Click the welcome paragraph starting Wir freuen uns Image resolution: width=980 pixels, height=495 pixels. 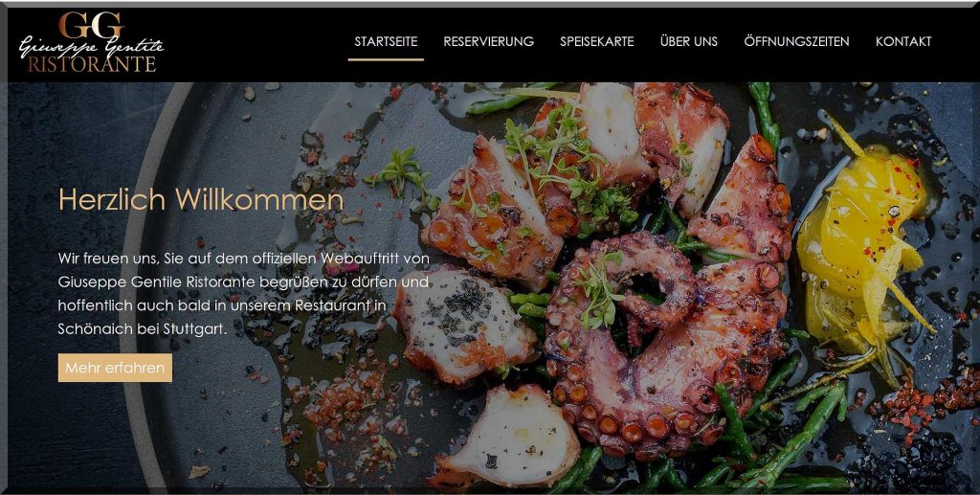click(x=244, y=293)
